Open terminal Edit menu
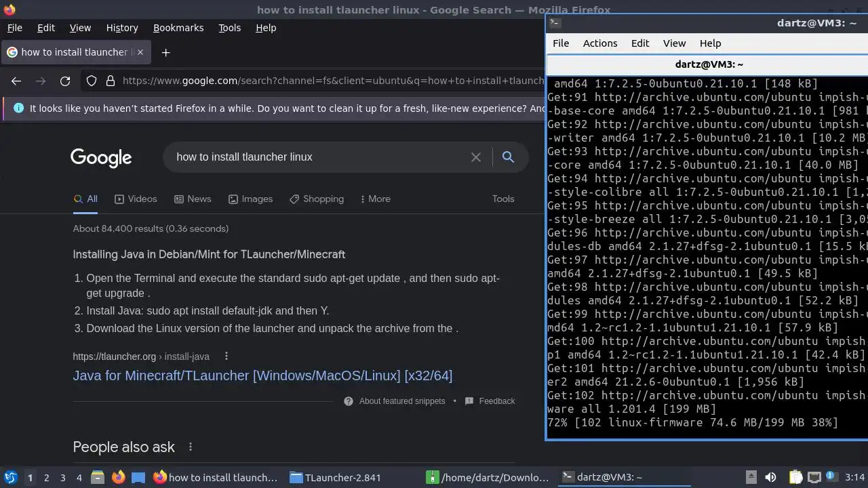The image size is (868, 488). click(x=640, y=43)
